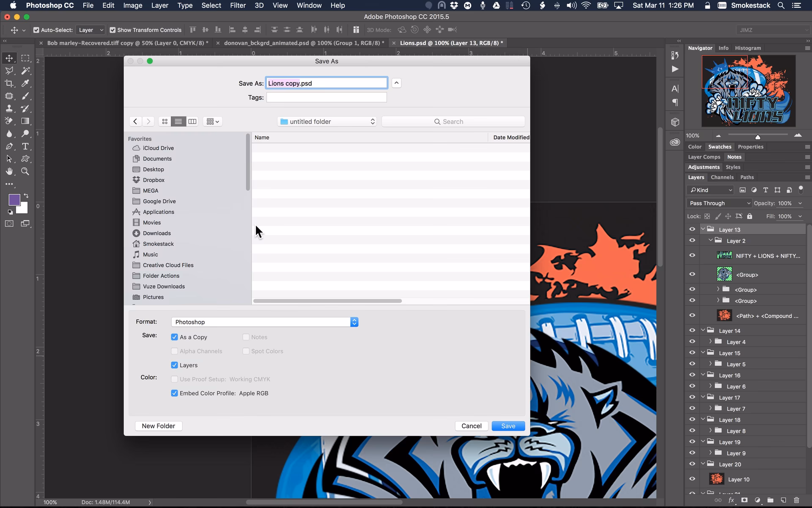This screenshot has width=812, height=508.
Task: Click the foreground color swatch
Action: [14, 199]
